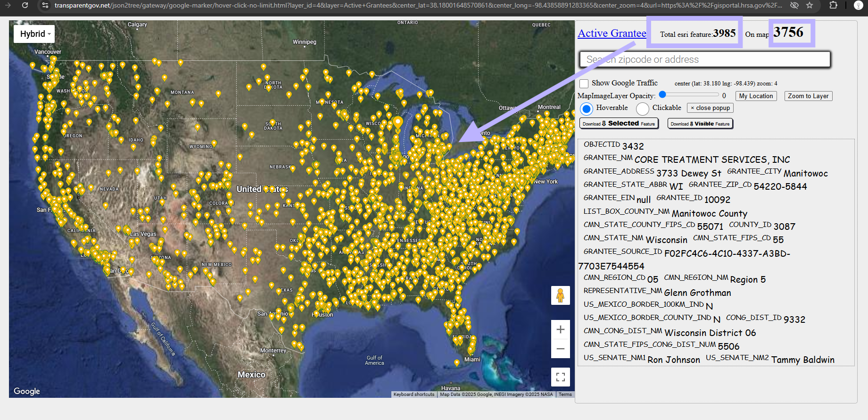Click the CMN_REGION_NM value Region 5
868x420 pixels.
748,279
